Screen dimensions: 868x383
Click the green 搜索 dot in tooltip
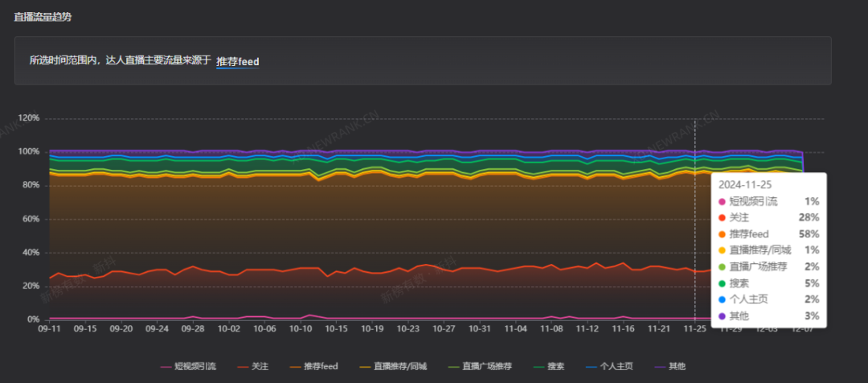coord(722,284)
